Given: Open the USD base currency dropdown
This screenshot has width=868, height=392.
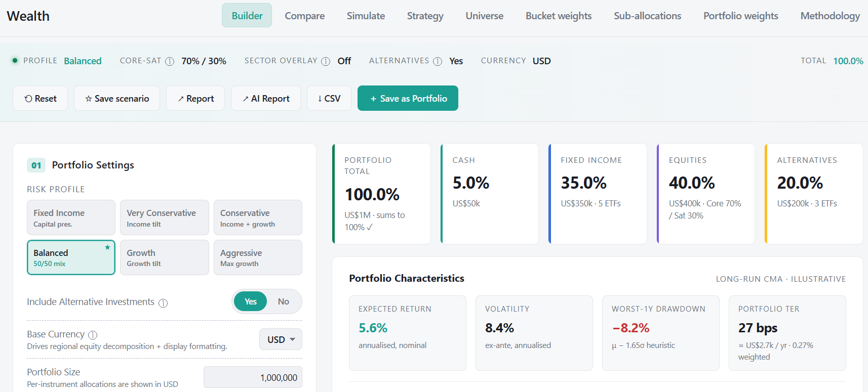Looking at the screenshot, I should (x=281, y=339).
